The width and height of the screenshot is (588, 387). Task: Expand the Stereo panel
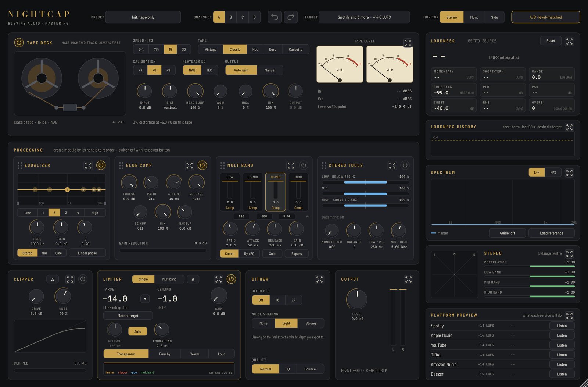pyautogui.click(x=569, y=254)
